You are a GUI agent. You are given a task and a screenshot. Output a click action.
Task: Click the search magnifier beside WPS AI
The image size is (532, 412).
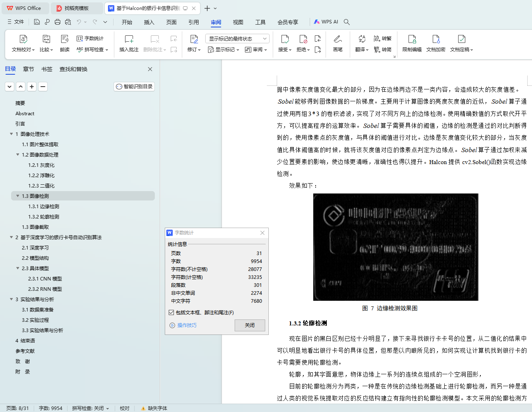(x=347, y=22)
